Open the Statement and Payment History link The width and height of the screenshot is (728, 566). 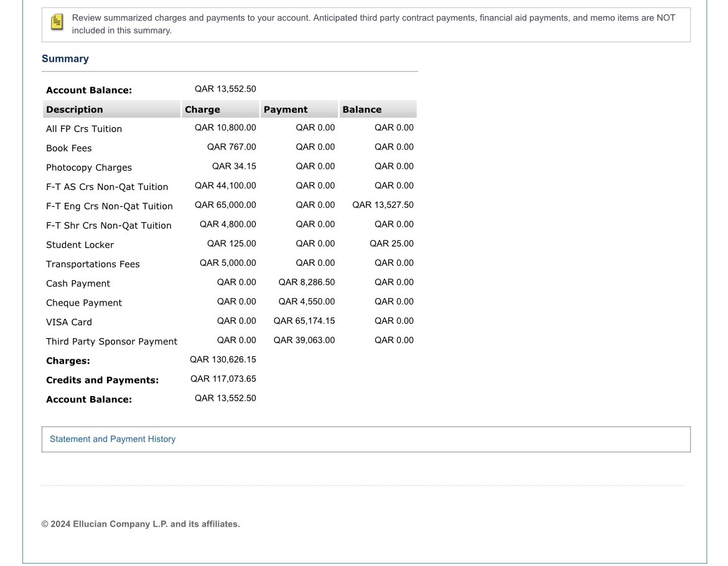pyautogui.click(x=113, y=439)
